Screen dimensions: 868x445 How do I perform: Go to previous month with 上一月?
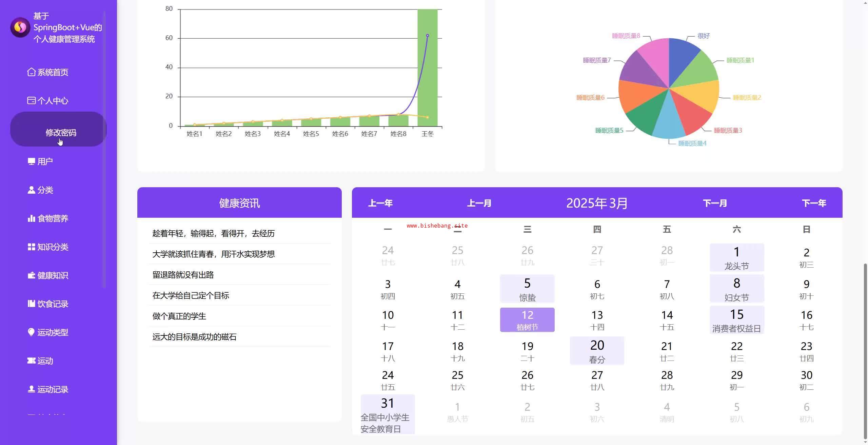(479, 203)
